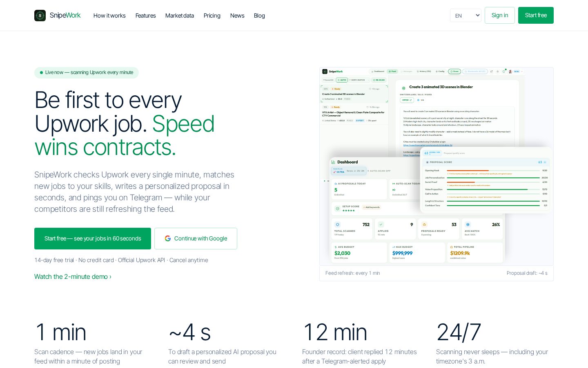Select the VFX Artist job card
588x368 pixels.
click(354, 114)
